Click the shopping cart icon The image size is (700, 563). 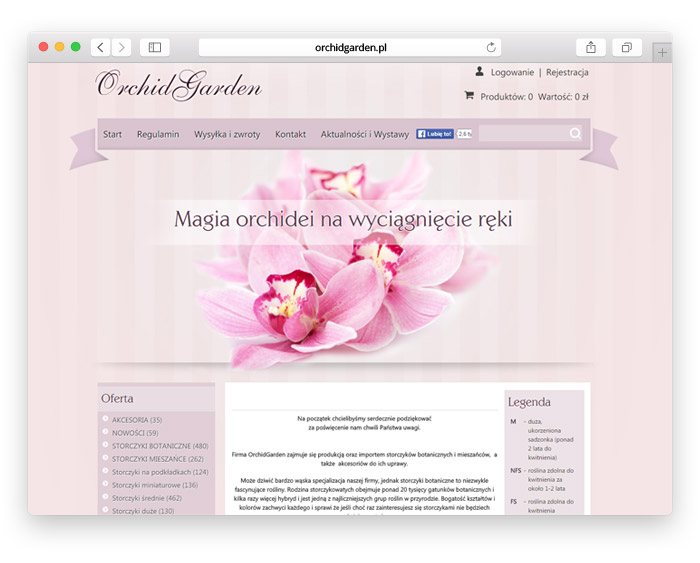point(469,95)
